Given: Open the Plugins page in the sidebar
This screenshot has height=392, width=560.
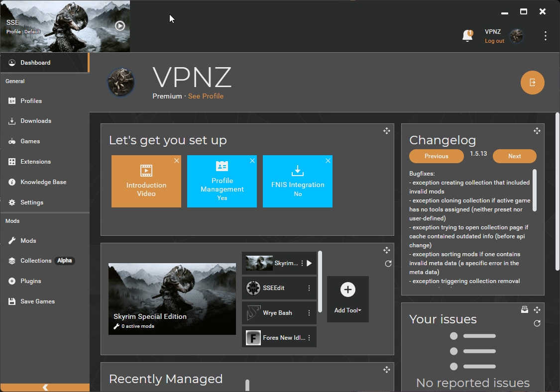Looking at the screenshot, I should click(x=31, y=281).
